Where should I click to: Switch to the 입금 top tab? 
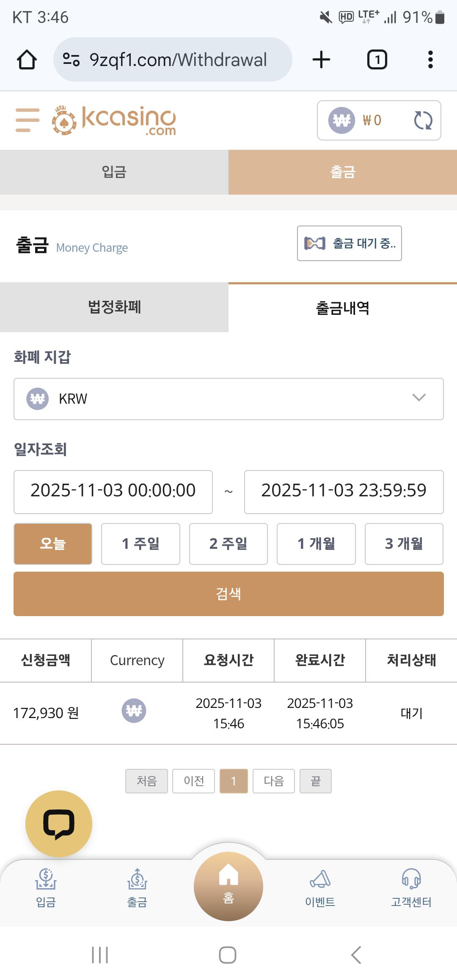point(114,172)
